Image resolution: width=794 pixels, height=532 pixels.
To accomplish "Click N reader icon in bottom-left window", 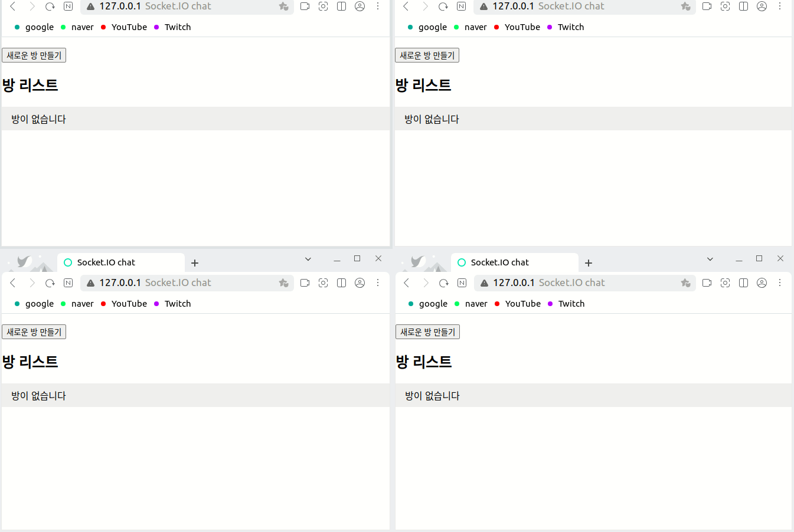I will pos(68,283).
